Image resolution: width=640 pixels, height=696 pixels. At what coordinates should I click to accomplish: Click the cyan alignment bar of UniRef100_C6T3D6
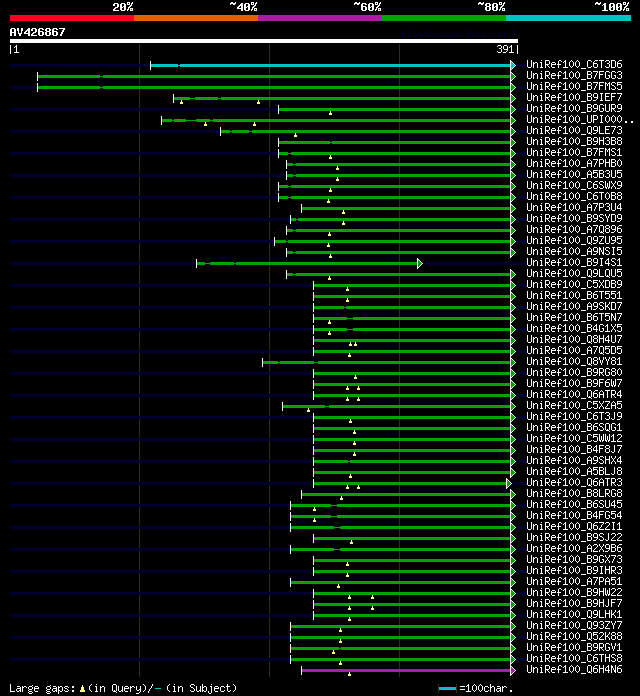pyautogui.click(x=331, y=66)
